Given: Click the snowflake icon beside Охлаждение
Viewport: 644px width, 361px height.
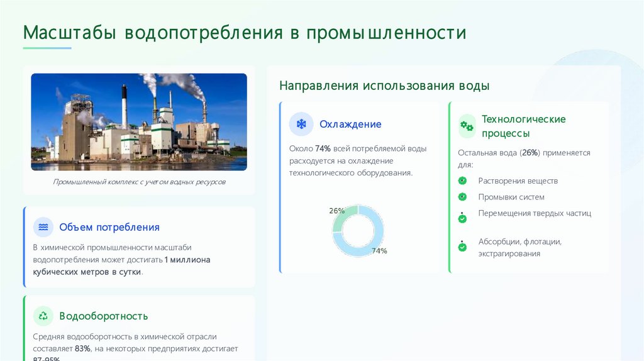Looking at the screenshot, I should pyautogui.click(x=301, y=124).
